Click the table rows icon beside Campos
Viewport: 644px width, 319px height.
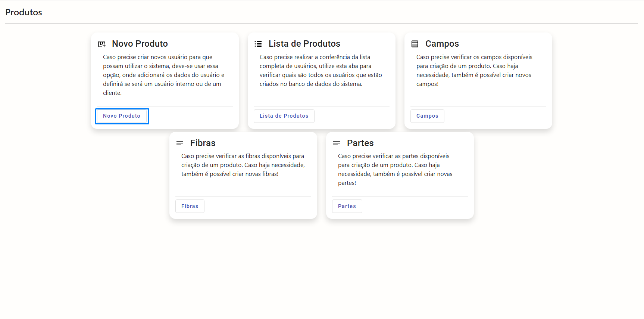[x=415, y=44]
